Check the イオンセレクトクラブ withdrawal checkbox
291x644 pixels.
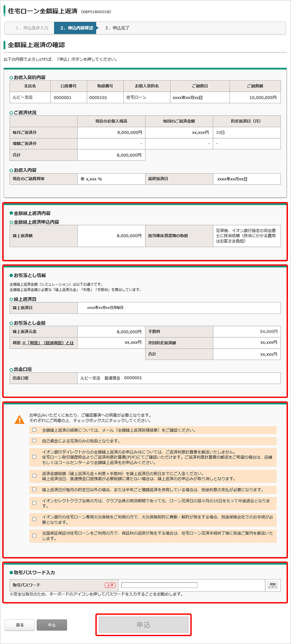point(34,503)
